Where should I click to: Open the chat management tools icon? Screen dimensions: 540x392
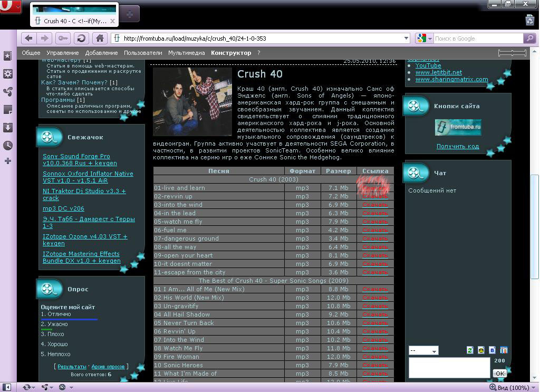click(x=504, y=350)
